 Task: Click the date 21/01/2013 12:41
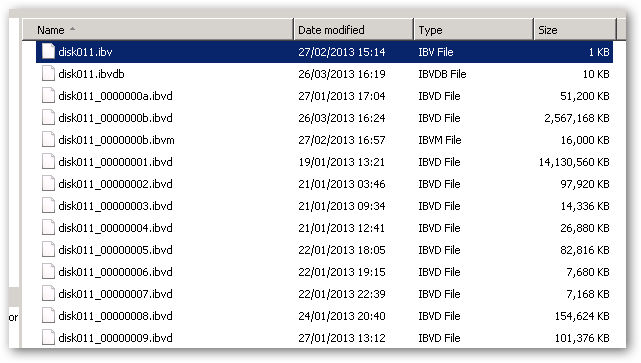[x=342, y=228]
